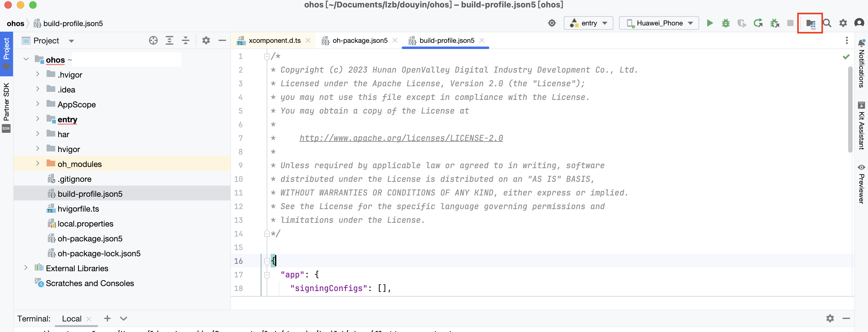
Task: Open the Project panel options gear
Action: tap(206, 41)
